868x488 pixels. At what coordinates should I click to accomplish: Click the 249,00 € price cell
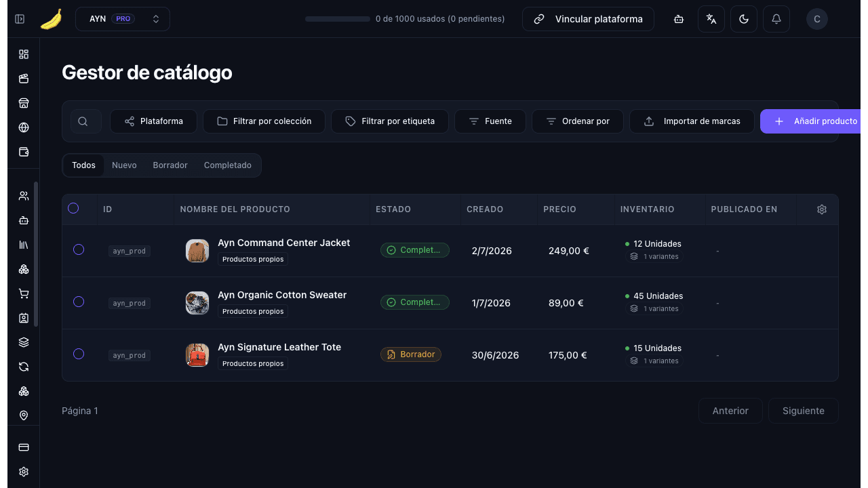tap(569, 251)
